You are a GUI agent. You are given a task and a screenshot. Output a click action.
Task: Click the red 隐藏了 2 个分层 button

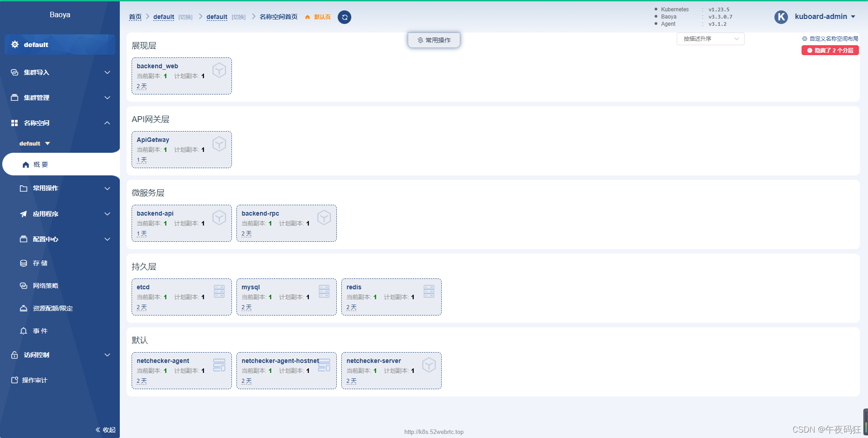tap(830, 50)
